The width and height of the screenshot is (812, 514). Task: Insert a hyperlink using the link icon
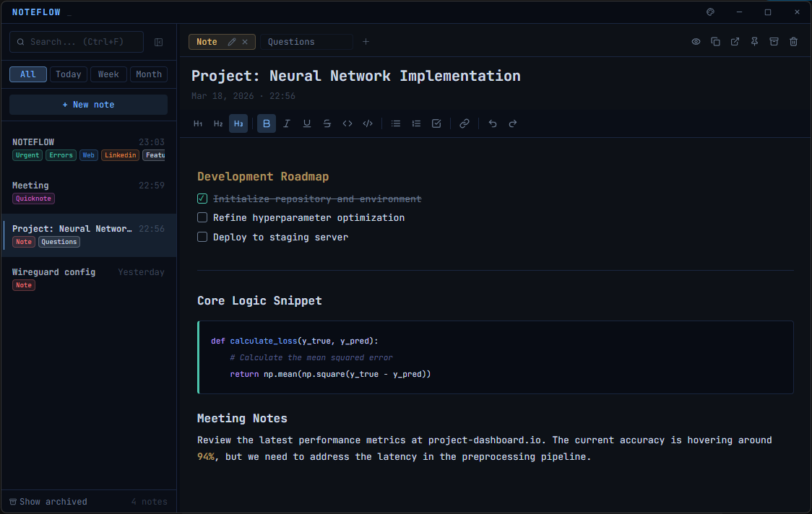point(465,123)
